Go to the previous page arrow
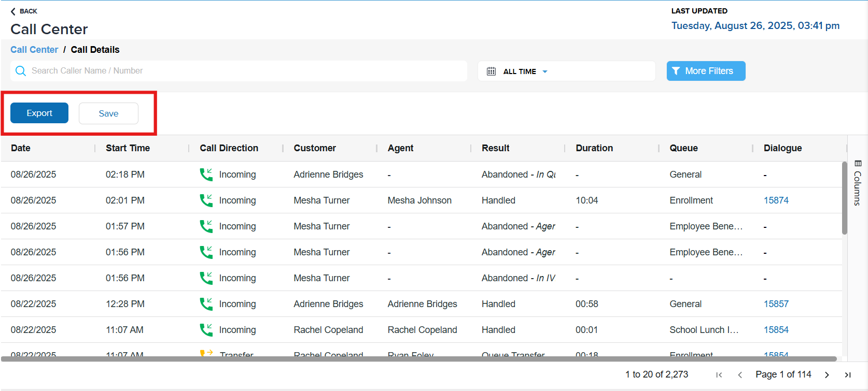868x391 pixels. click(740, 375)
